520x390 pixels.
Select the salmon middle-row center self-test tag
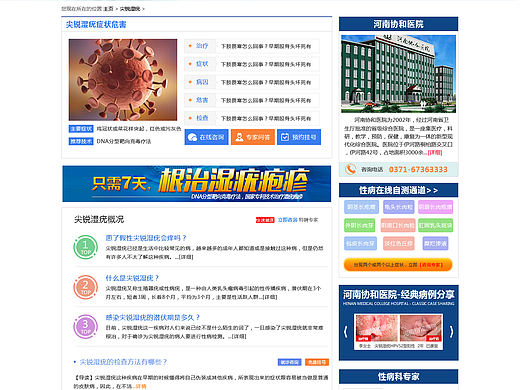tap(398, 225)
